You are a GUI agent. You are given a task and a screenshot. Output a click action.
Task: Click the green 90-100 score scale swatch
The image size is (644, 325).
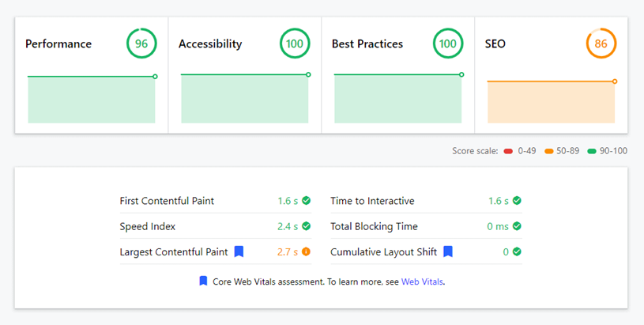click(592, 151)
